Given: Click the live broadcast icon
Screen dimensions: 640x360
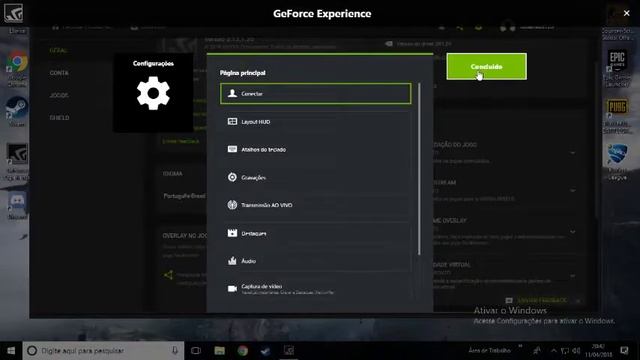Looking at the screenshot, I should (x=232, y=205).
